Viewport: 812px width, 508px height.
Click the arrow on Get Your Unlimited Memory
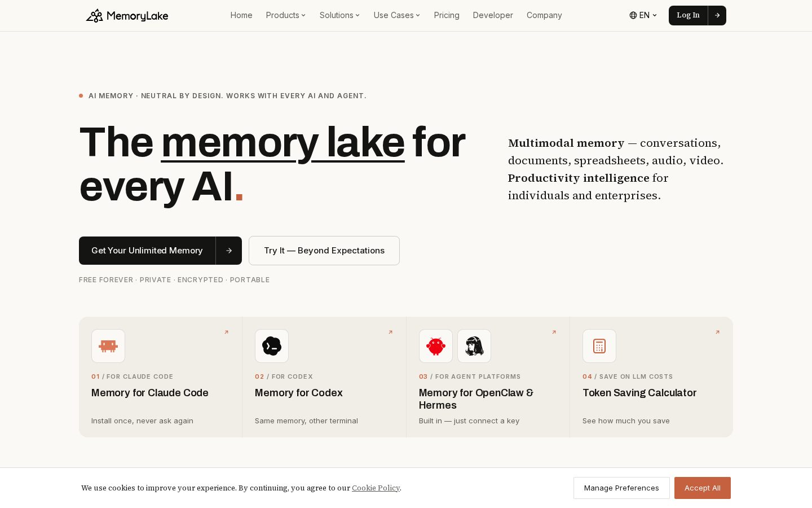click(x=229, y=251)
